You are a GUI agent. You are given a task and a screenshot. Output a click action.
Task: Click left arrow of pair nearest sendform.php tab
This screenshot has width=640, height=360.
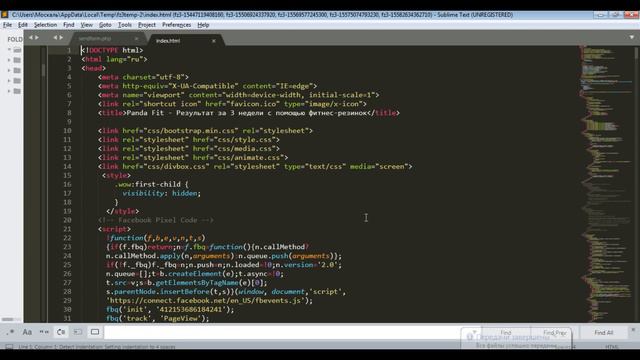[x=55, y=38]
